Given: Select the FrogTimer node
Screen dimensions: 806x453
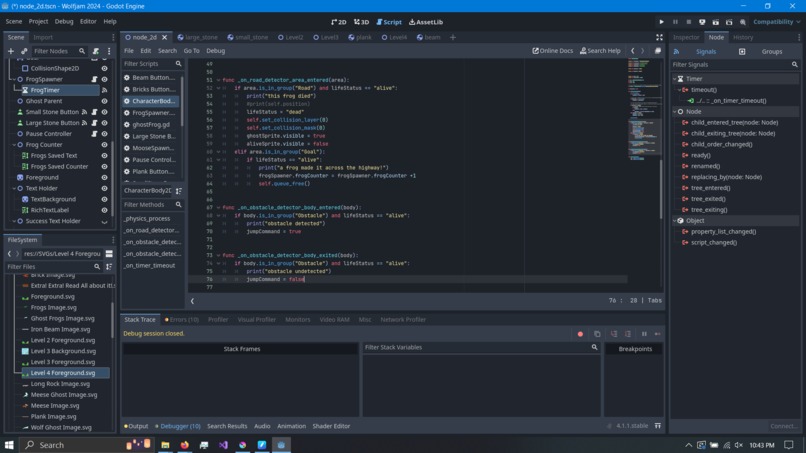Looking at the screenshot, I should coord(45,90).
